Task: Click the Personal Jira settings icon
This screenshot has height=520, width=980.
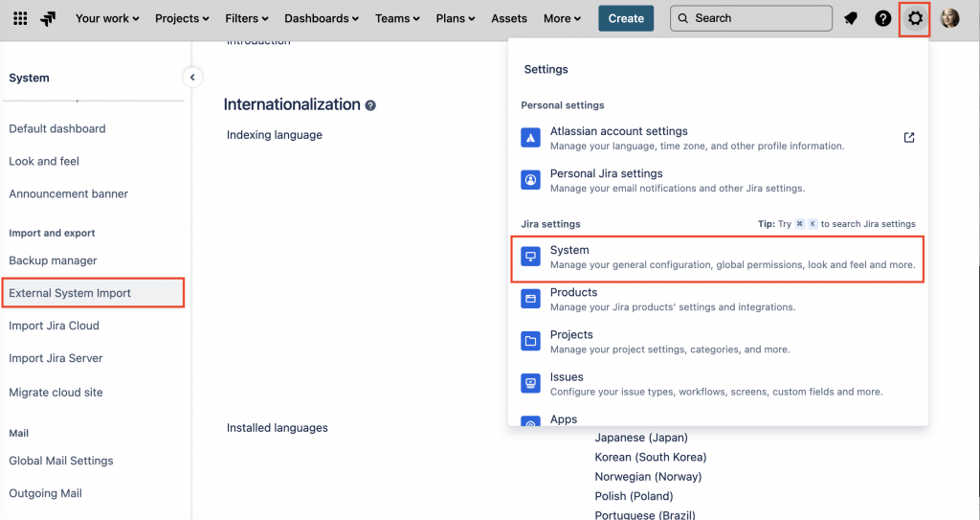Action: pos(530,180)
